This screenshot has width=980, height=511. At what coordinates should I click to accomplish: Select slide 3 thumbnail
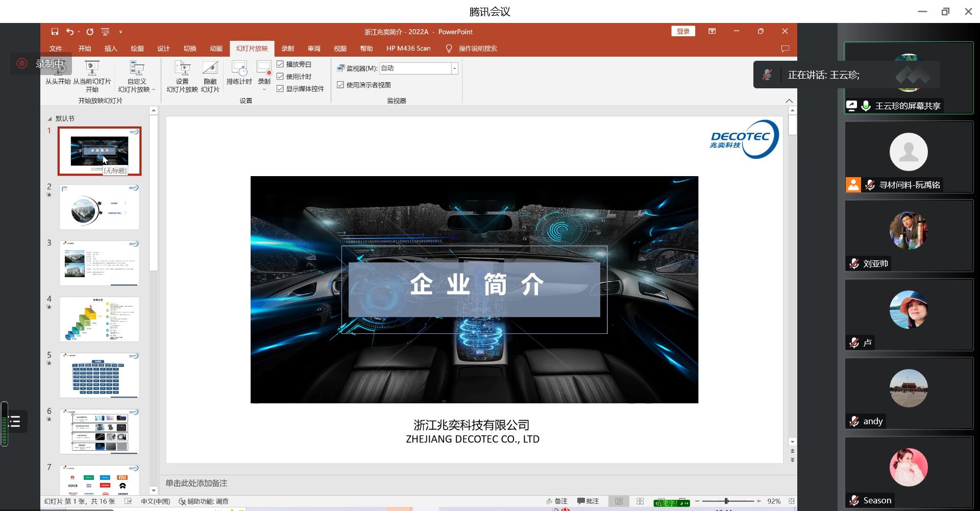tap(100, 263)
